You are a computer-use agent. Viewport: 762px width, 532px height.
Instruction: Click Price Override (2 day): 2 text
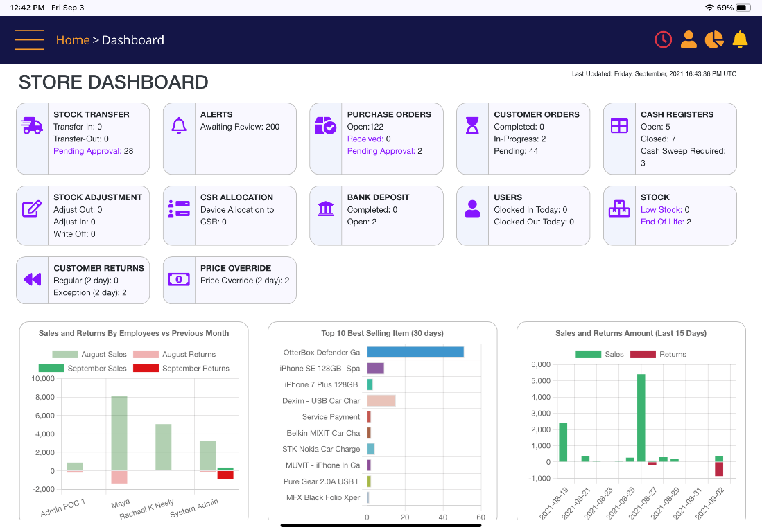coord(245,281)
